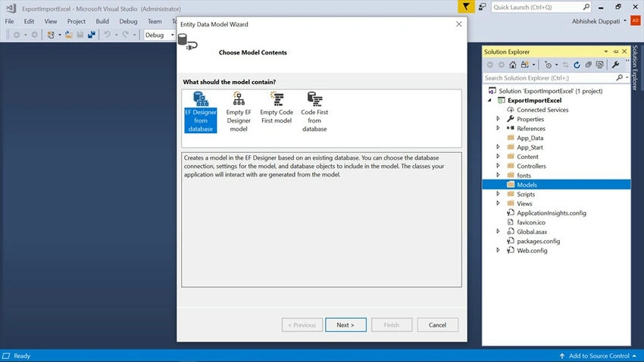Click the Next button
Image resolution: width=644 pixels, height=362 pixels.
[x=345, y=325]
